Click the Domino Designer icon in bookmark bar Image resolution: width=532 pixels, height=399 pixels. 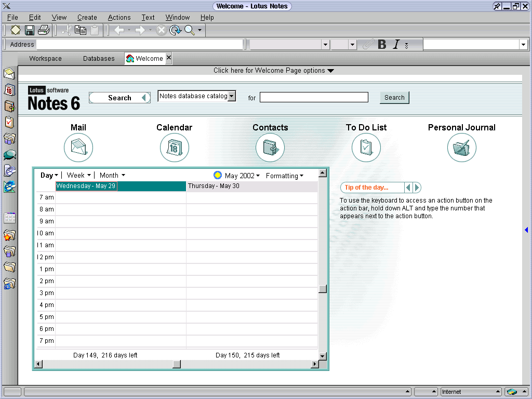coord(9,187)
